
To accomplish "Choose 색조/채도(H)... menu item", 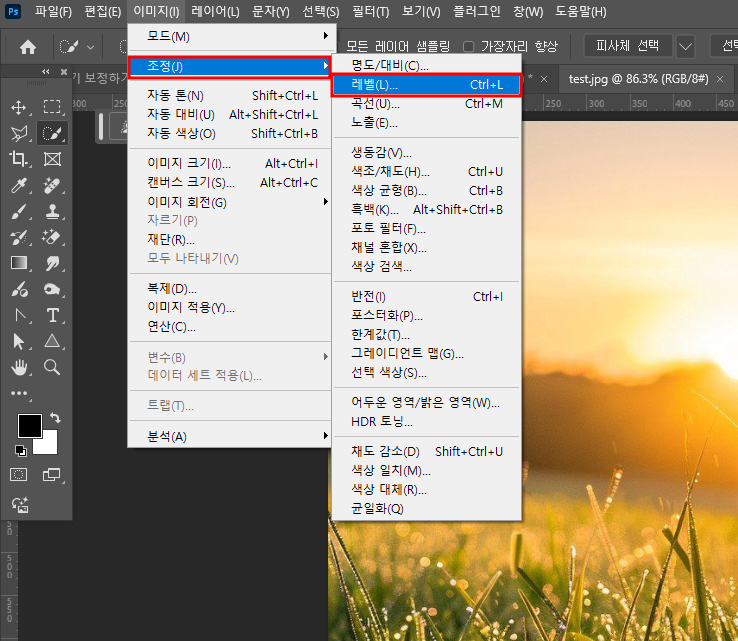I will [426, 172].
